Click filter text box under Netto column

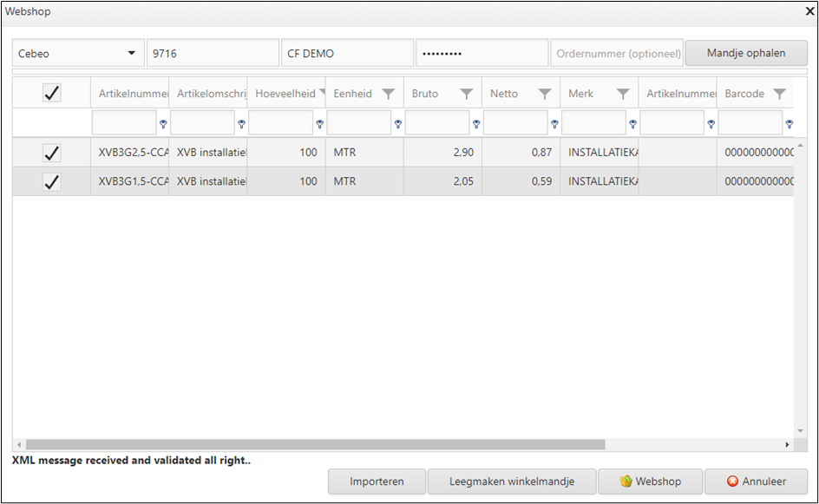515,123
